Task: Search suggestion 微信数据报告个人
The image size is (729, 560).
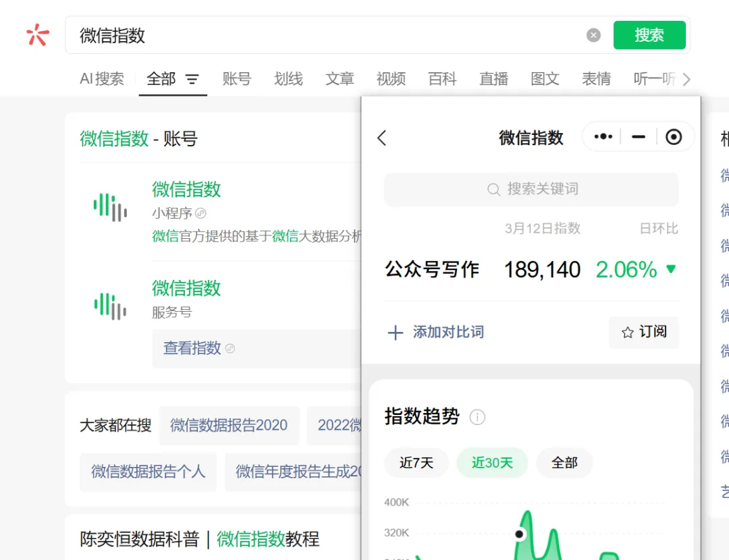Action: [148, 472]
